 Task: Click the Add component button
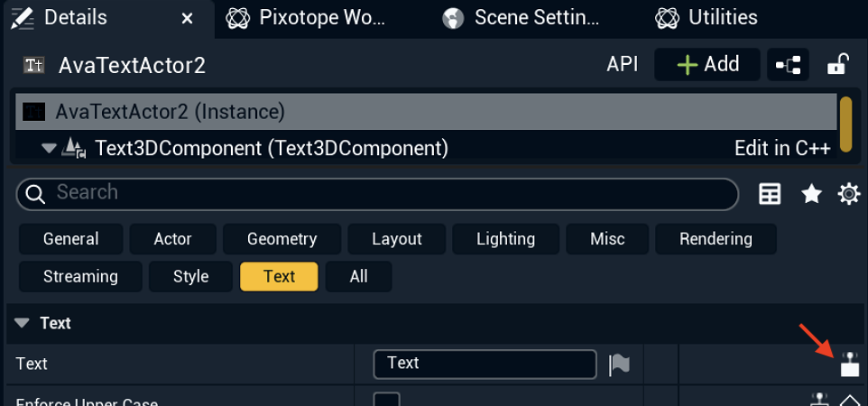708,65
